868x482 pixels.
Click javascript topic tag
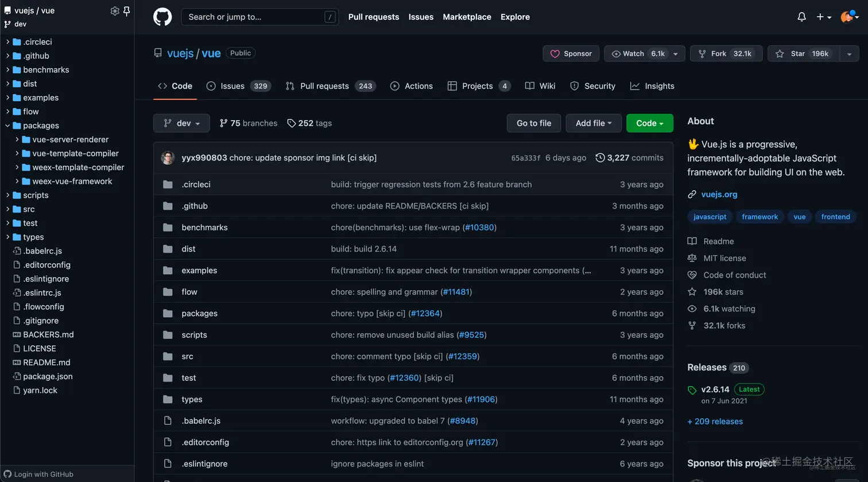point(710,217)
